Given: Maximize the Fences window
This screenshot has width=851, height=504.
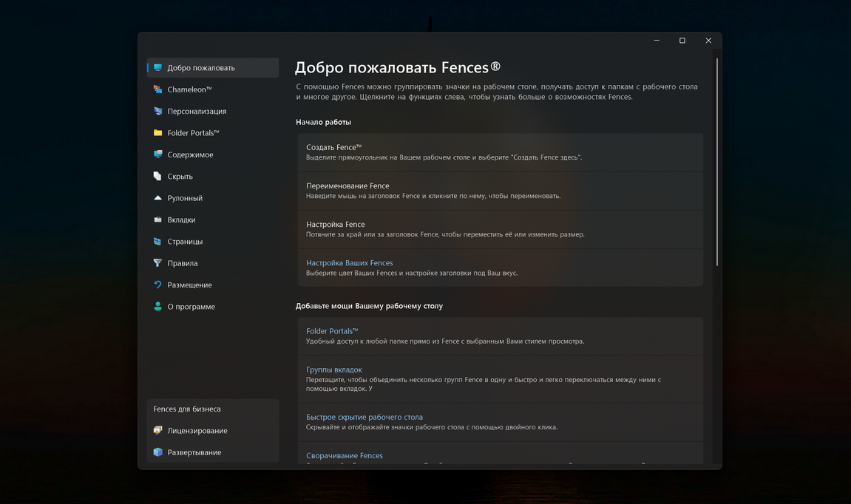Looking at the screenshot, I should (682, 41).
